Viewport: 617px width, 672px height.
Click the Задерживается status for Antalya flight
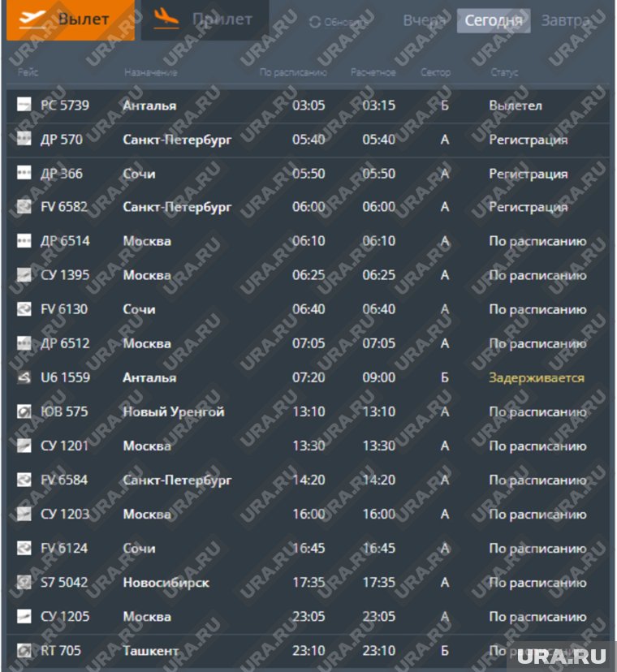536,377
